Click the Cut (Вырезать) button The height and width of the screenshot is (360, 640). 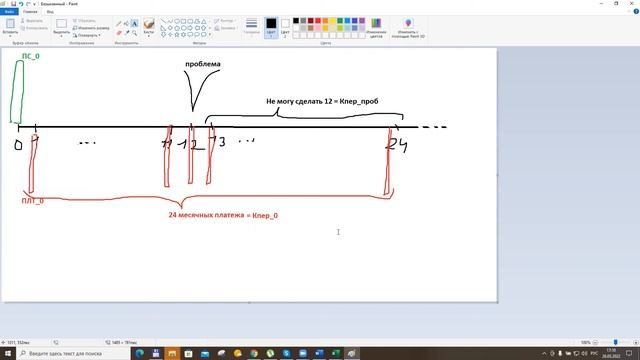(32, 21)
